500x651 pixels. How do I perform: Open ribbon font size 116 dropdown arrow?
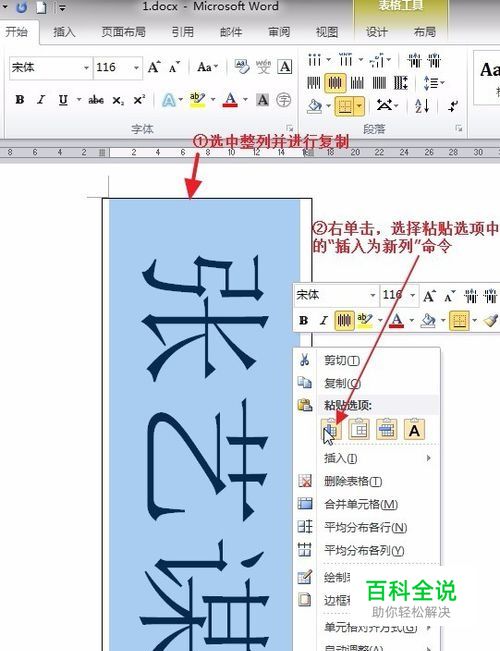[x=136, y=67]
